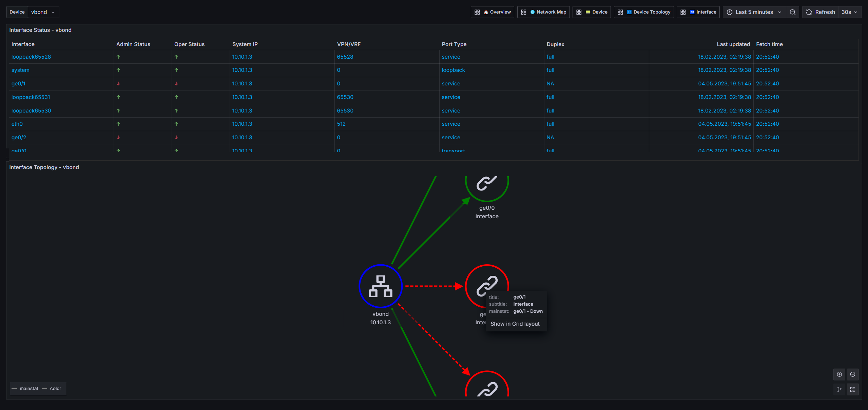Click the Device variable label
Image resolution: width=868 pixels, height=410 pixels.
coord(17,12)
